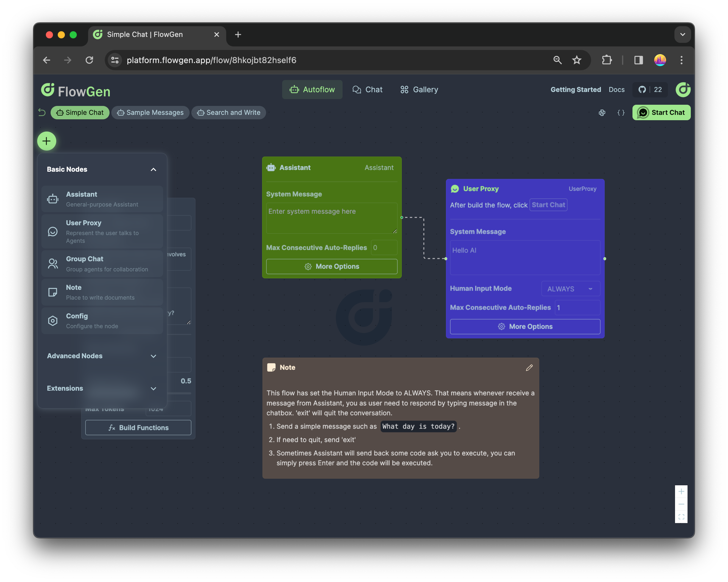Screen dimensions: 728x582
Task: Select the Simple Chat flow tab
Action: [x=80, y=113]
